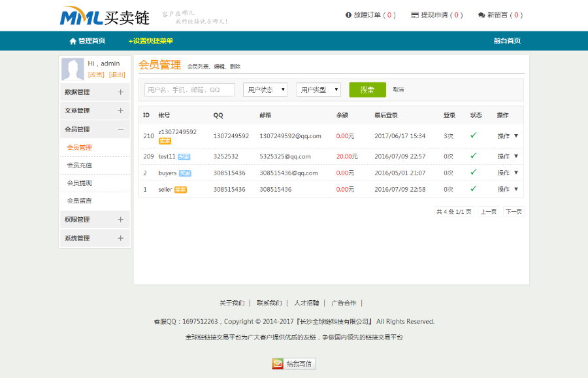Toggle the green status check for user 210
588x378 pixels.
pos(474,136)
